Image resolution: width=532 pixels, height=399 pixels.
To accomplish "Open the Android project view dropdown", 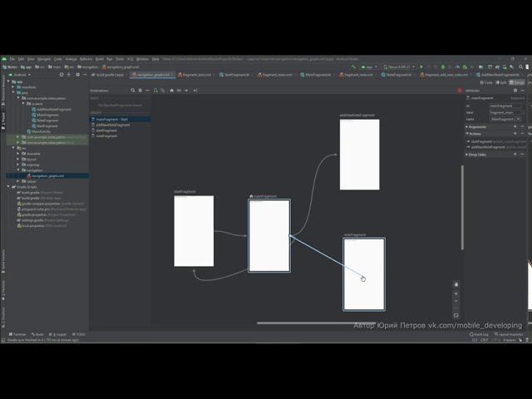I will 20,75.
